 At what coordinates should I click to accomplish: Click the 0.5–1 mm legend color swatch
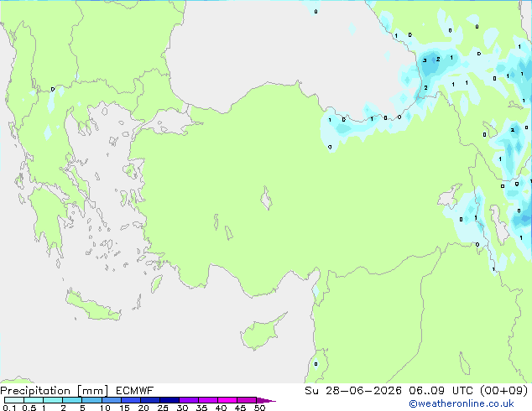(x=34, y=400)
